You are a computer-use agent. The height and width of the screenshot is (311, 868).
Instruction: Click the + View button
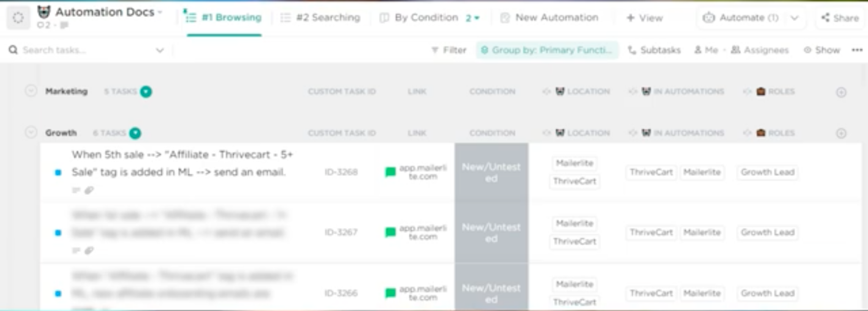tap(645, 18)
